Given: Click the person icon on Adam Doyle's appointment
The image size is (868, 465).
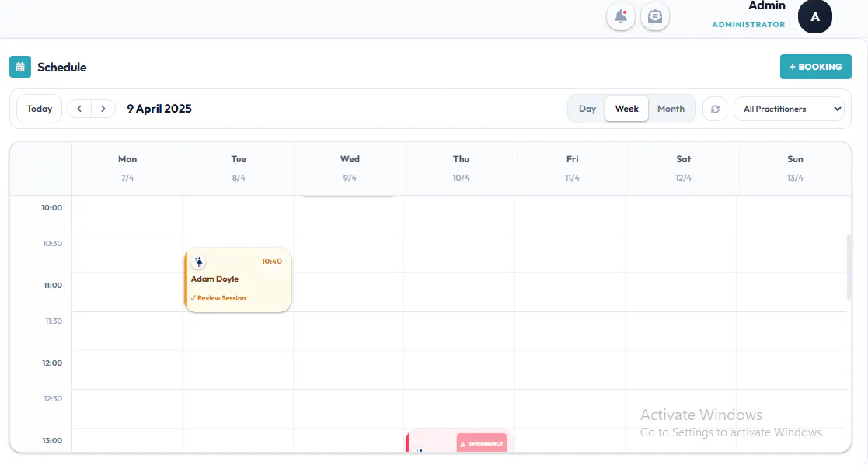Looking at the screenshot, I should pos(199,262).
